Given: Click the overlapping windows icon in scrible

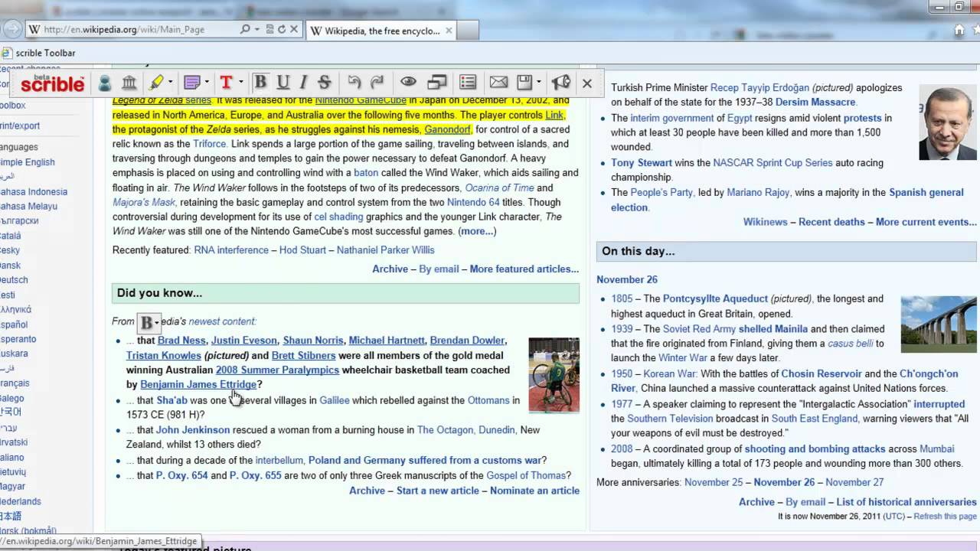Looking at the screenshot, I should (x=437, y=83).
